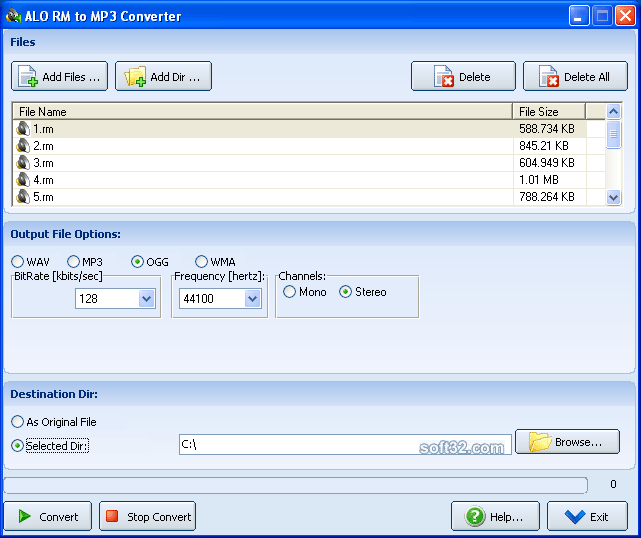Click the speaker icon beside 4.rm
Viewport: 641px width, 538px height.
[x=23, y=180]
